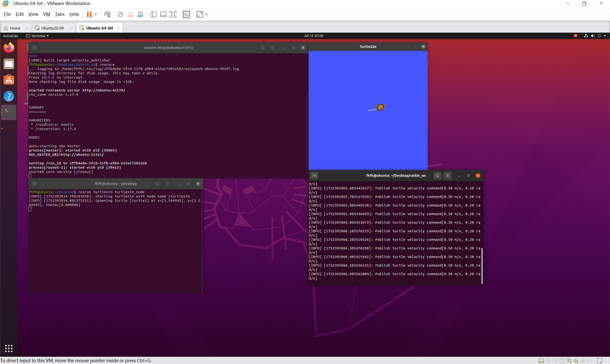Click new tab icon in Desktop terminal

[34, 184]
